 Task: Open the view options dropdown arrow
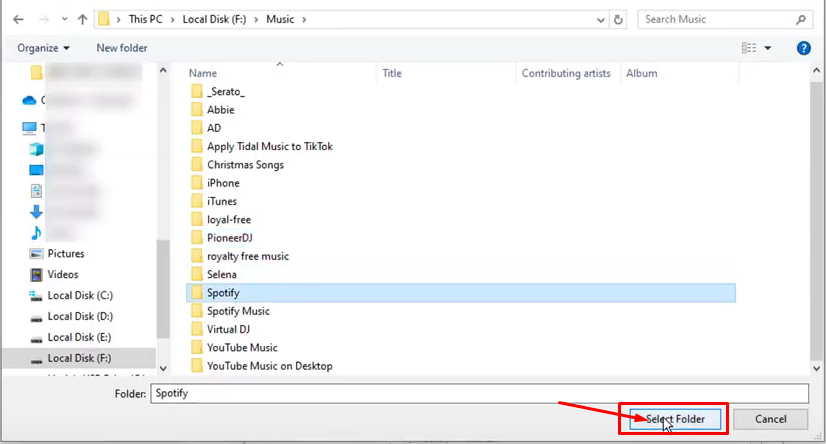(x=768, y=48)
